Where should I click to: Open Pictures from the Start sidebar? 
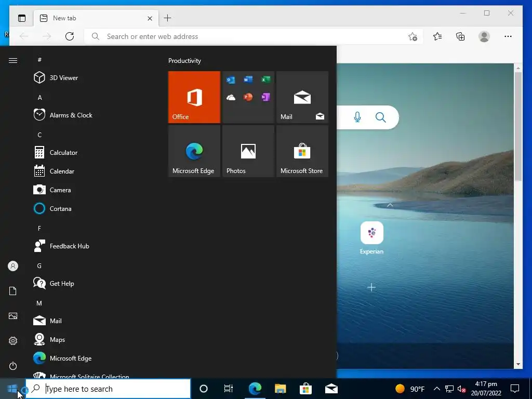coord(13,316)
